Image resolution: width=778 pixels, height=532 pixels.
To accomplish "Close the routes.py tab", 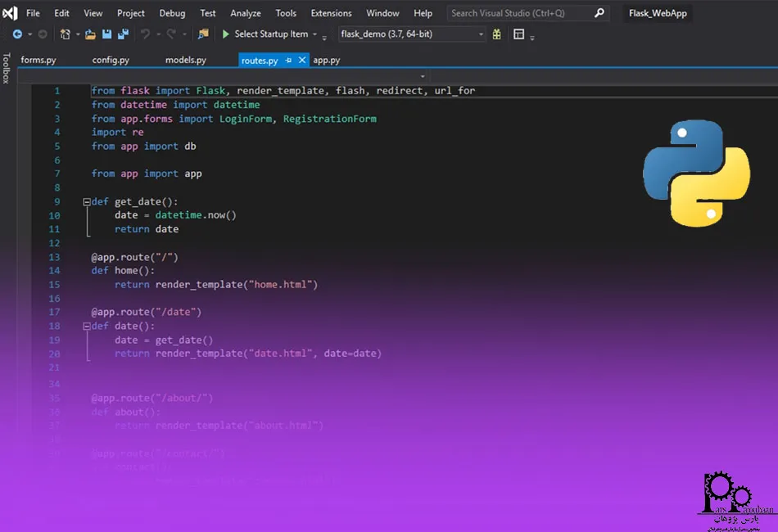I will tap(302, 61).
